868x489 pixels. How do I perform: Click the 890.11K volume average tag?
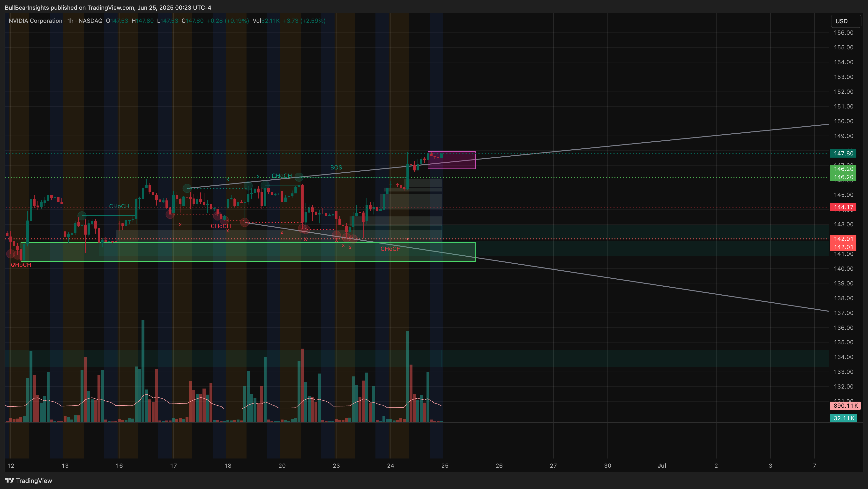tap(845, 406)
